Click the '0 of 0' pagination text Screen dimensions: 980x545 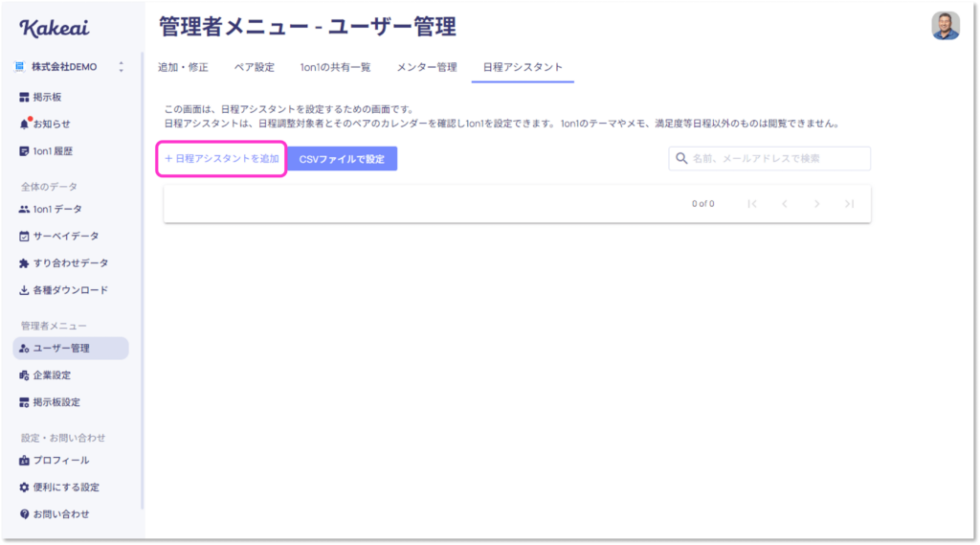(703, 203)
